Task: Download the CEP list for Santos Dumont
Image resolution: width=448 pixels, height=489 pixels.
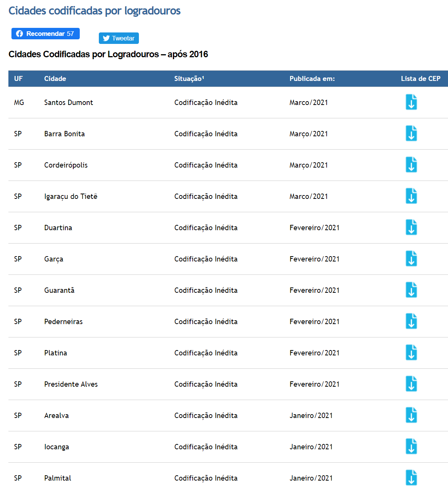Action: pos(411,102)
